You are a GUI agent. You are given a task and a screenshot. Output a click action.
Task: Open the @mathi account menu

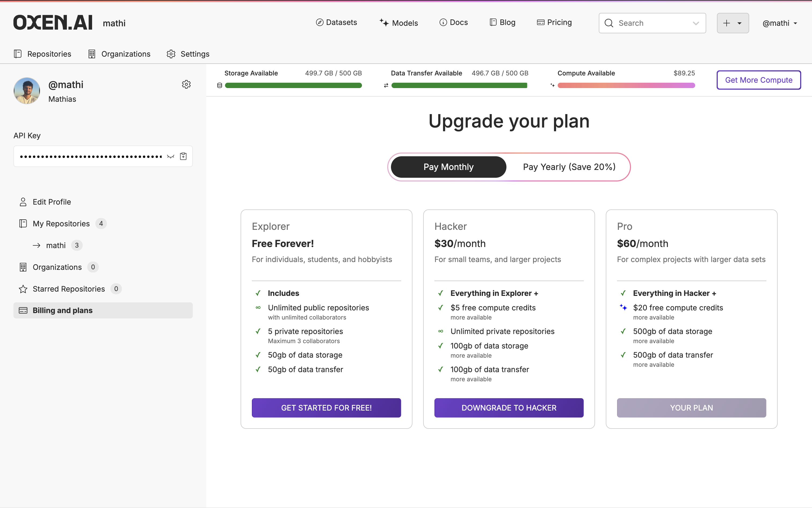pos(780,23)
